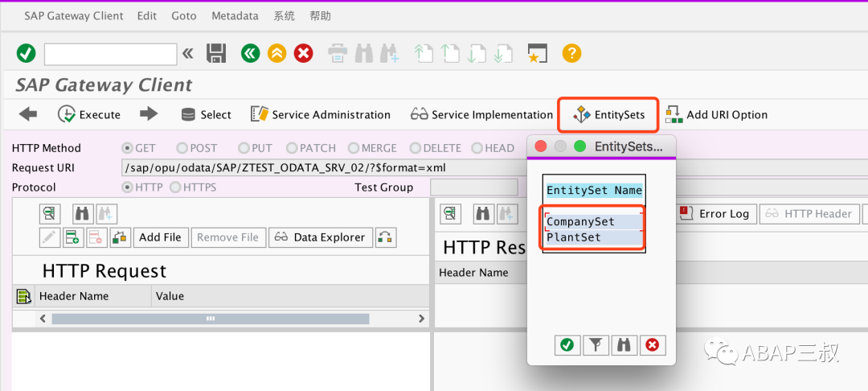Click the Find Next binoculars-plus icon in top toolbar
This screenshot has width=868, height=391.
click(390, 54)
